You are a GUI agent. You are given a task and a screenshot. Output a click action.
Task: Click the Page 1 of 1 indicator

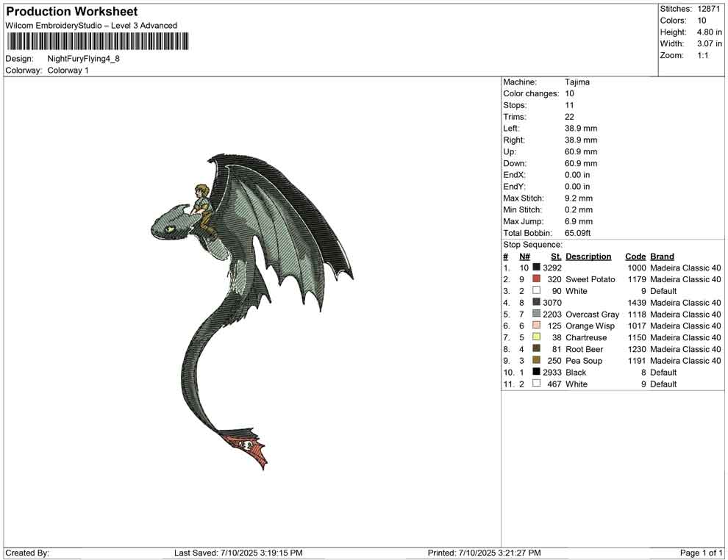pyautogui.click(x=701, y=553)
